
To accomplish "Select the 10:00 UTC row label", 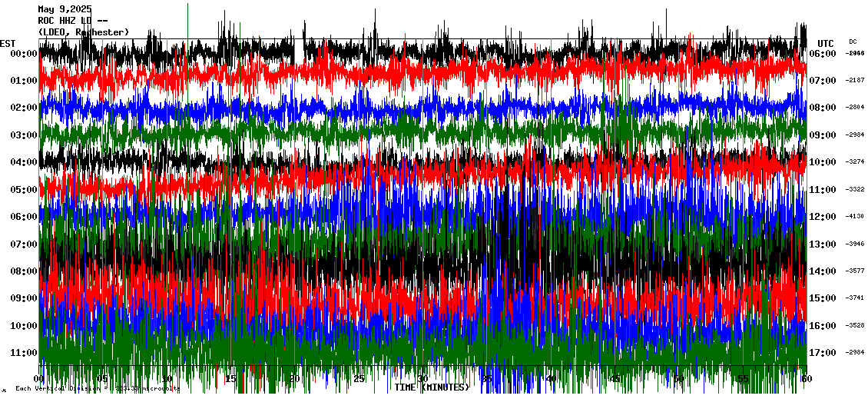I will [823, 162].
